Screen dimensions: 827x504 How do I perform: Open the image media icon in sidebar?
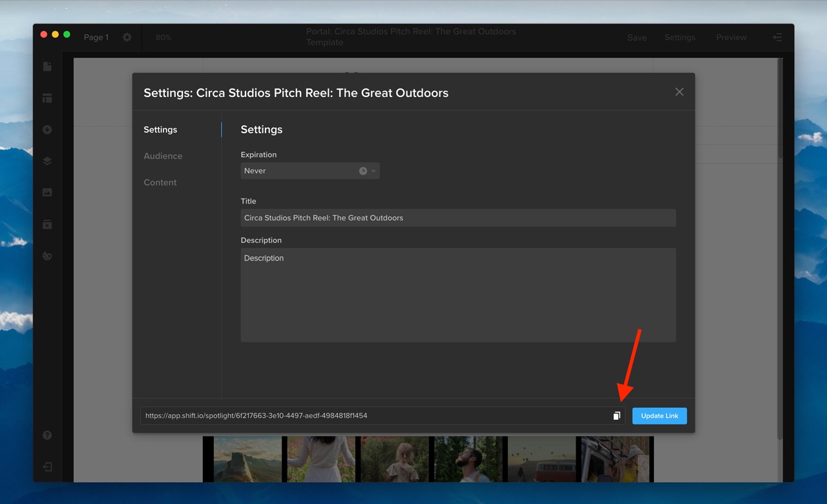pos(47,193)
